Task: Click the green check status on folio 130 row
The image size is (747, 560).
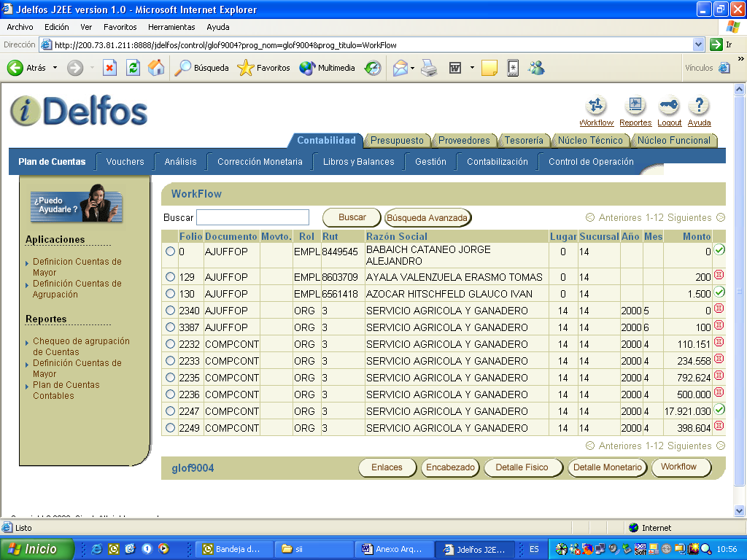Action: [719, 292]
